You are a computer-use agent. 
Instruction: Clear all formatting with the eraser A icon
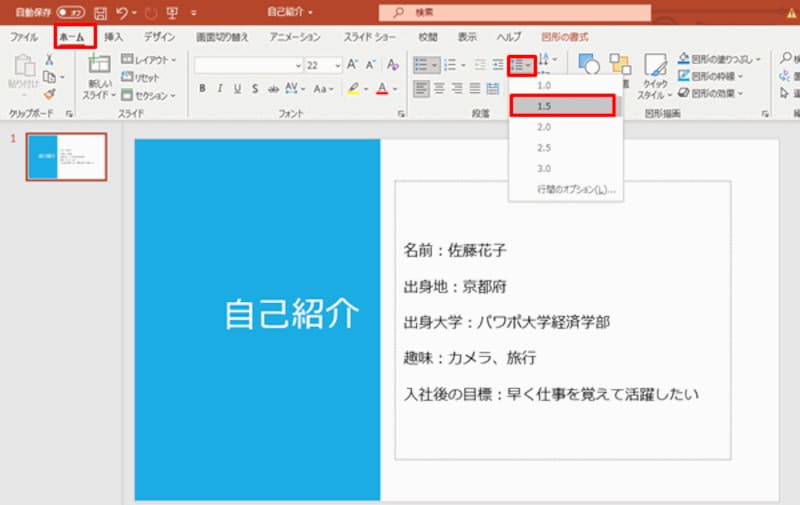[392, 65]
